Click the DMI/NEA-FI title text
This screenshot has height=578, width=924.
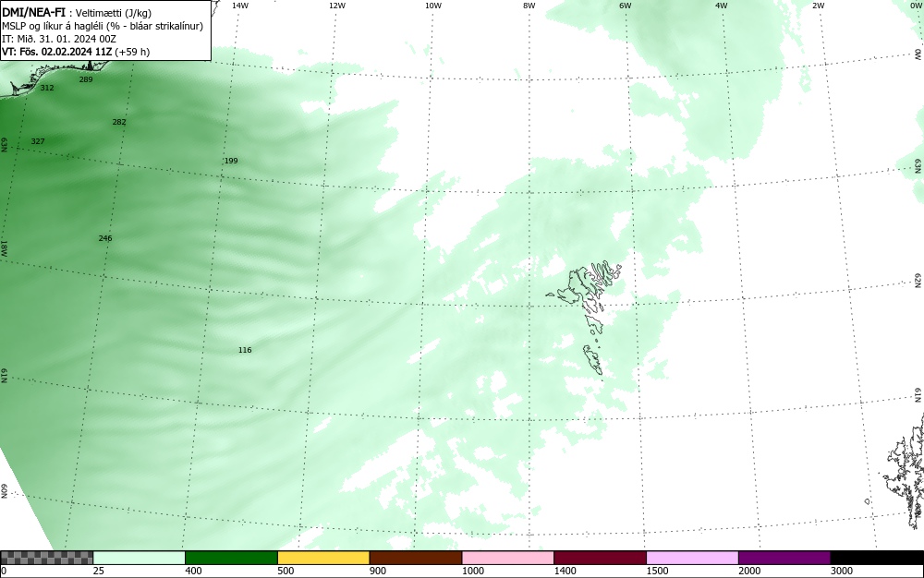(33, 12)
